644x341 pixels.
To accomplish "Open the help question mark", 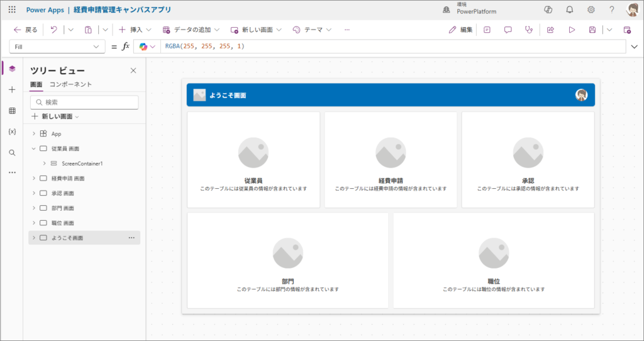I will (x=611, y=10).
